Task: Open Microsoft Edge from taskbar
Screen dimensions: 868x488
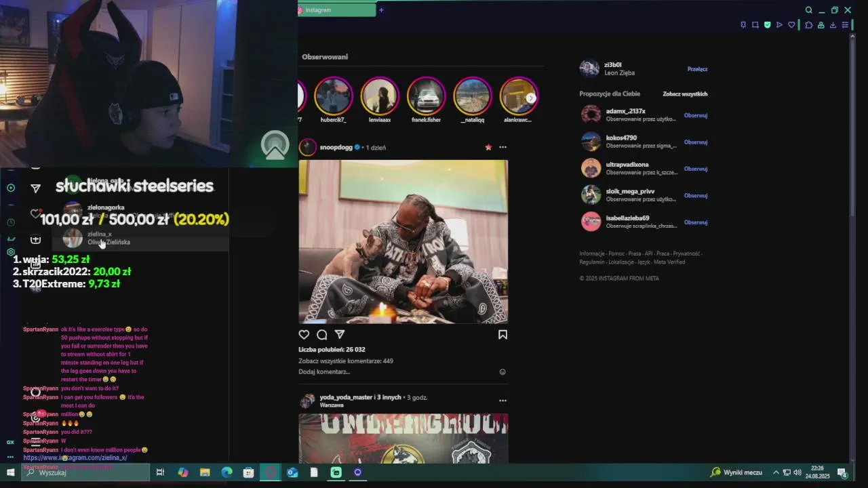Action: (x=226, y=472)
